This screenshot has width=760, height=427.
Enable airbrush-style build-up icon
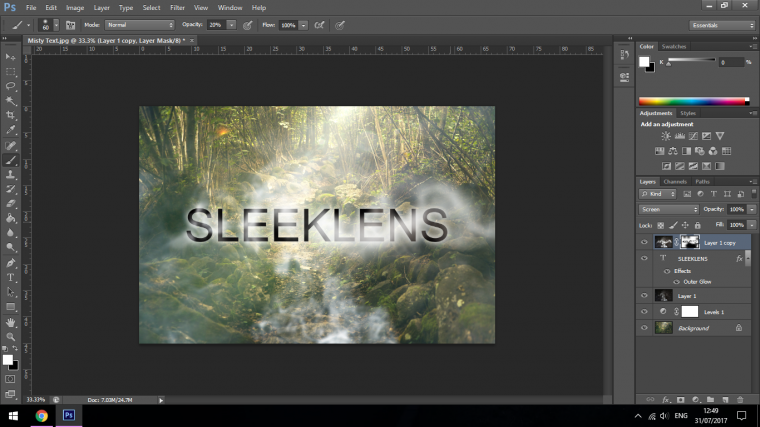319,25
